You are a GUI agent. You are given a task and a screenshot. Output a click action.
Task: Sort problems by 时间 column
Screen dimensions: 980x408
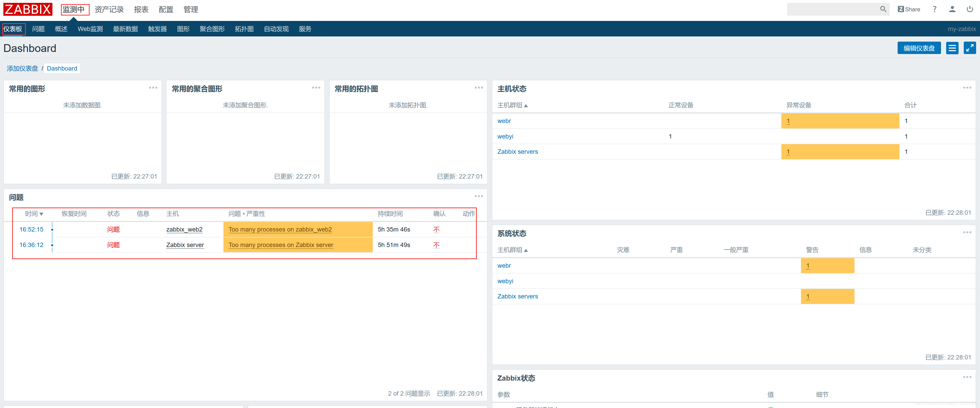[34, 214]
